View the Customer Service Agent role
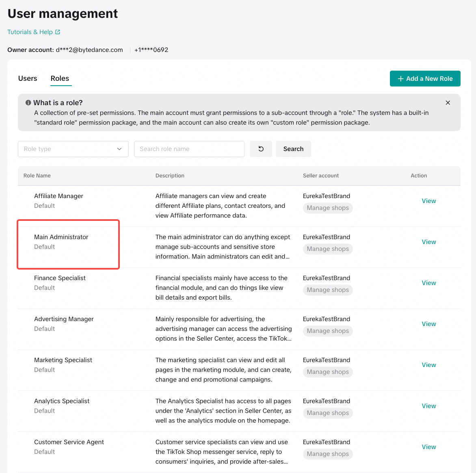The image size is (476, 473). (428, 447)
